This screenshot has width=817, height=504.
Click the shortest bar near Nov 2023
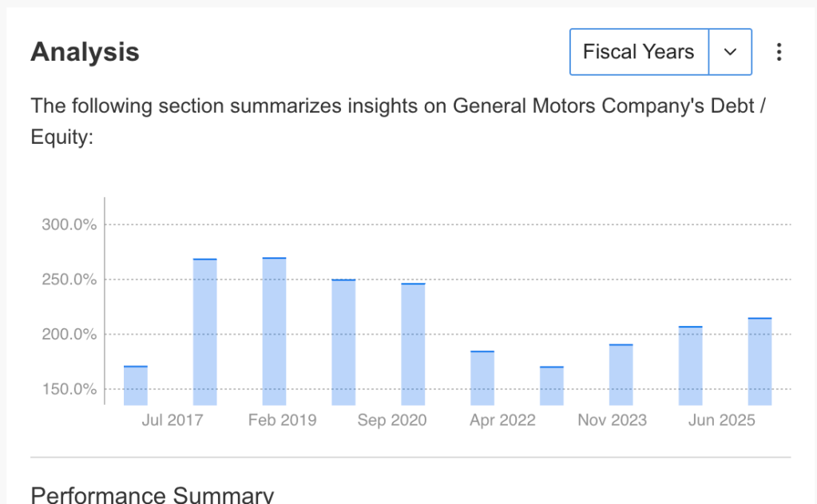(552, 386)
